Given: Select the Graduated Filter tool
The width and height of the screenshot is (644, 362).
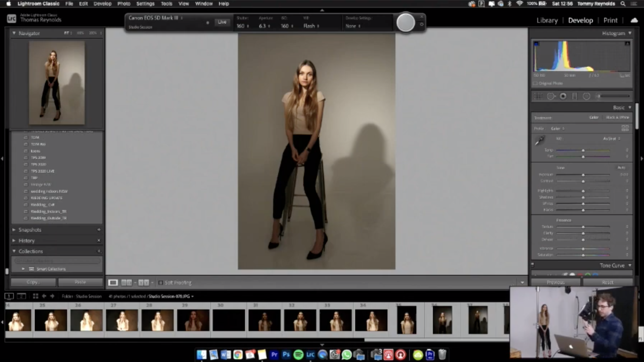Looking at the screenshot, I should click(x=575, y=96).
